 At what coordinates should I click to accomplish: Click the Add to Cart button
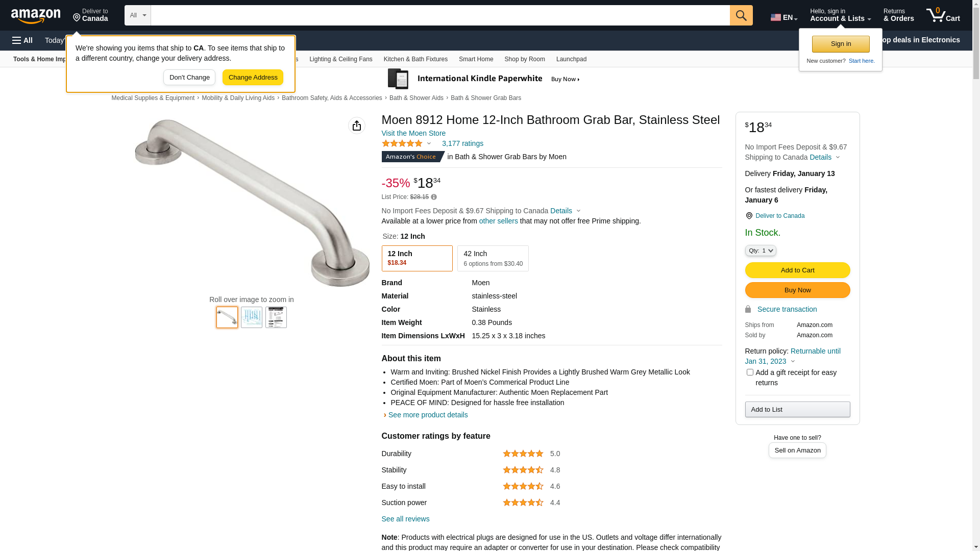coord(797,270)
